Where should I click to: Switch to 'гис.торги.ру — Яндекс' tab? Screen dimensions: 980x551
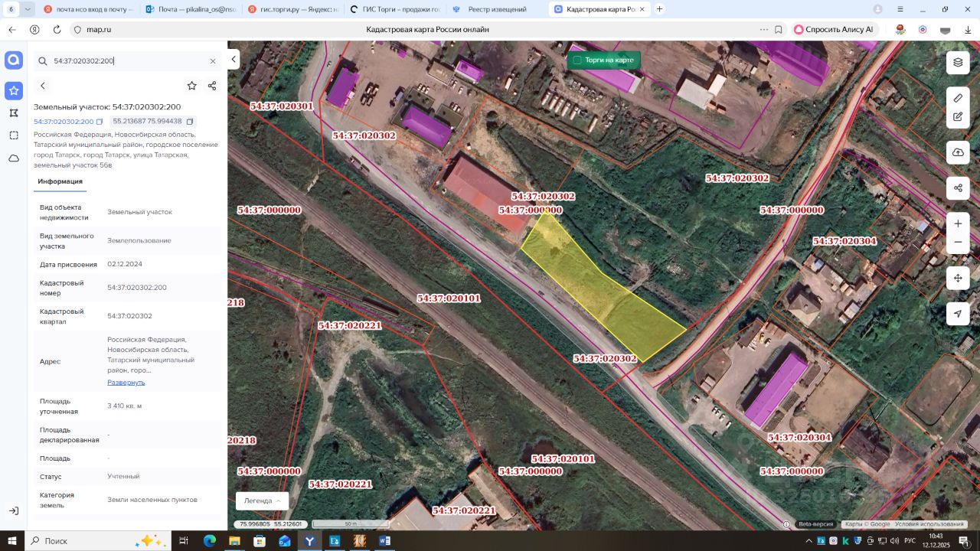[x=292, y=9]
